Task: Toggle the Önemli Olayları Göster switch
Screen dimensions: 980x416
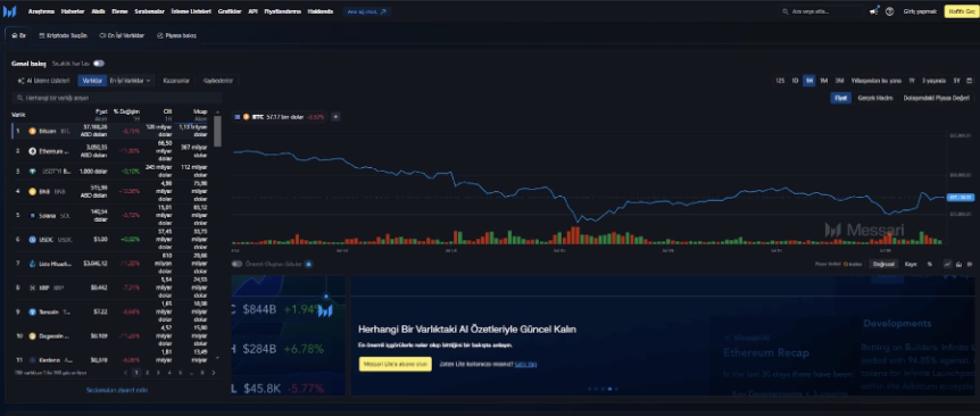Action: click(237, 264)
